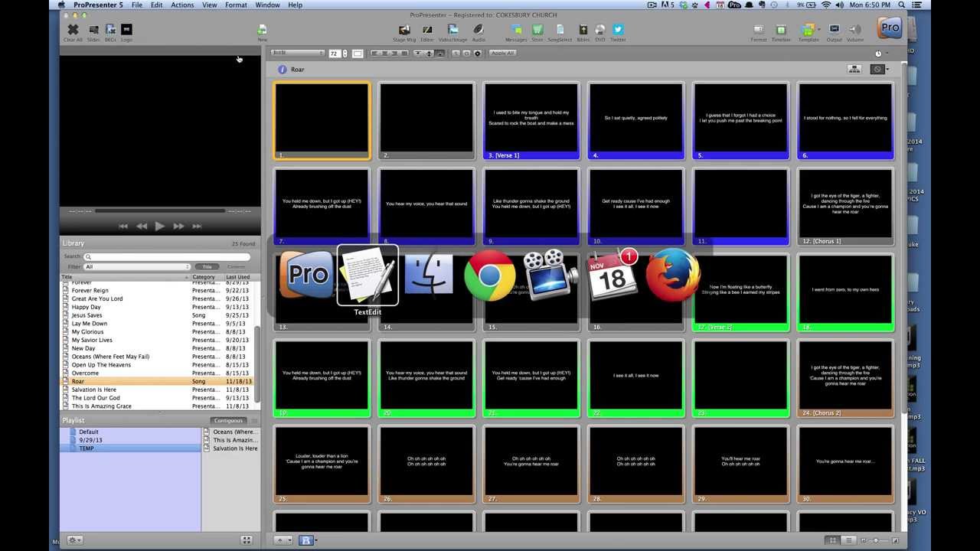Select Firefox in the app switcher

(673, 275)
